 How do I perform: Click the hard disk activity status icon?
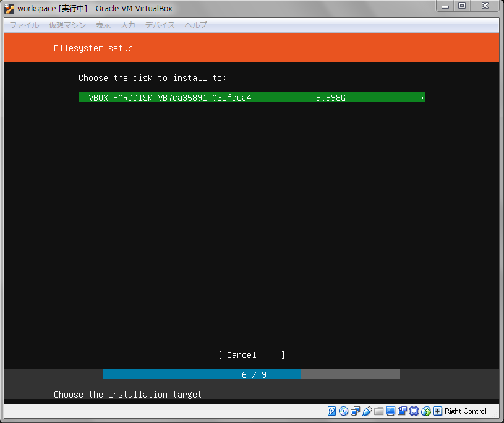coord(331,411)
